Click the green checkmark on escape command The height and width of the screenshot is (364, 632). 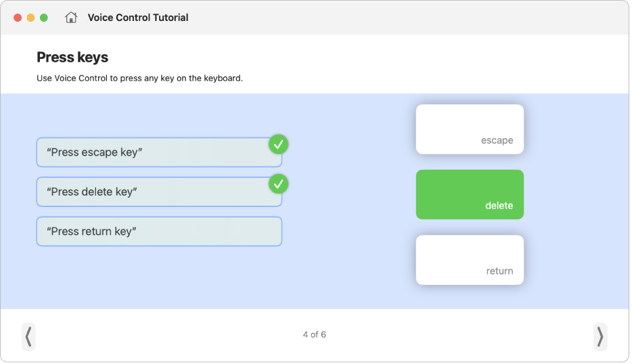point(279,144)
